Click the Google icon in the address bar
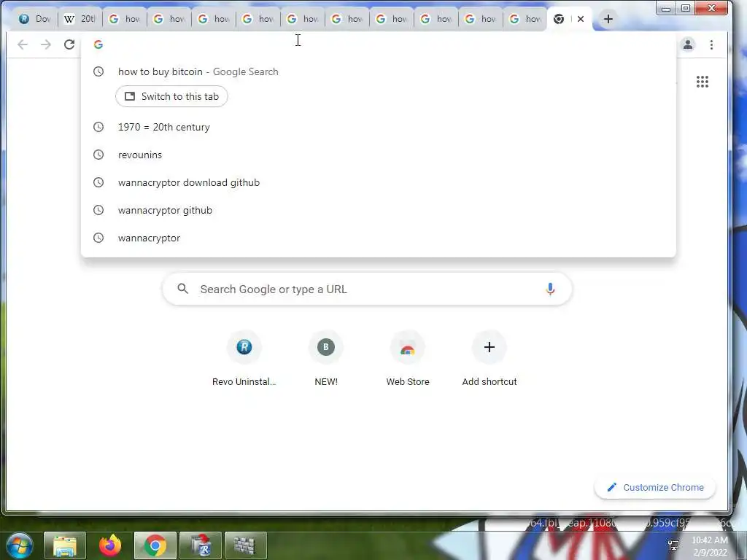Image resolution: width=747 pixels, height=560 pixels. 98,44
